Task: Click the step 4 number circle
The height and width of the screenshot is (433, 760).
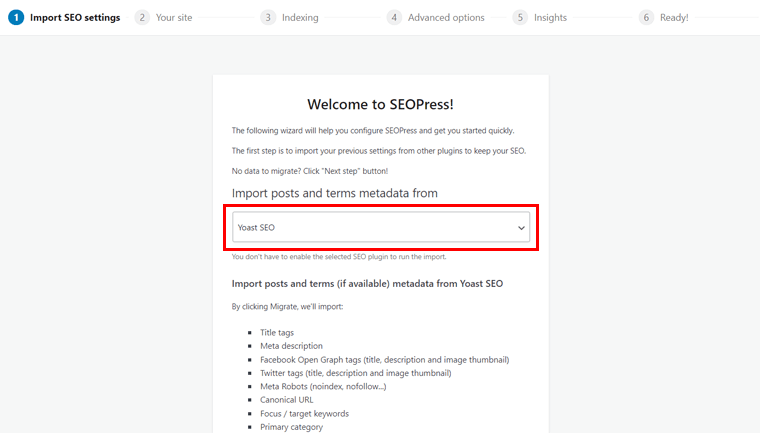Action: (394, 17)
